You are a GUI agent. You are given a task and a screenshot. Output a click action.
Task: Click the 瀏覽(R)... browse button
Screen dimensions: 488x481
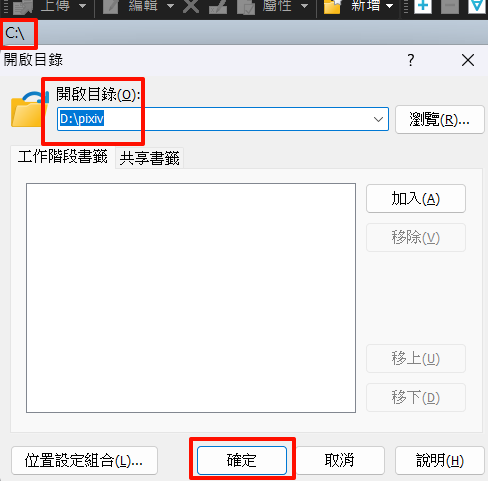click(x=440, y=120)
